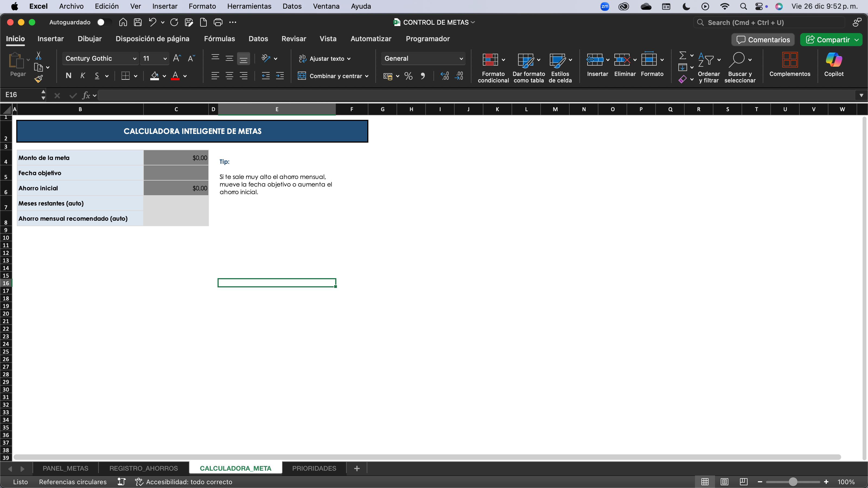Open the PRIORIDADES sheet tab

tap(314, 468)
